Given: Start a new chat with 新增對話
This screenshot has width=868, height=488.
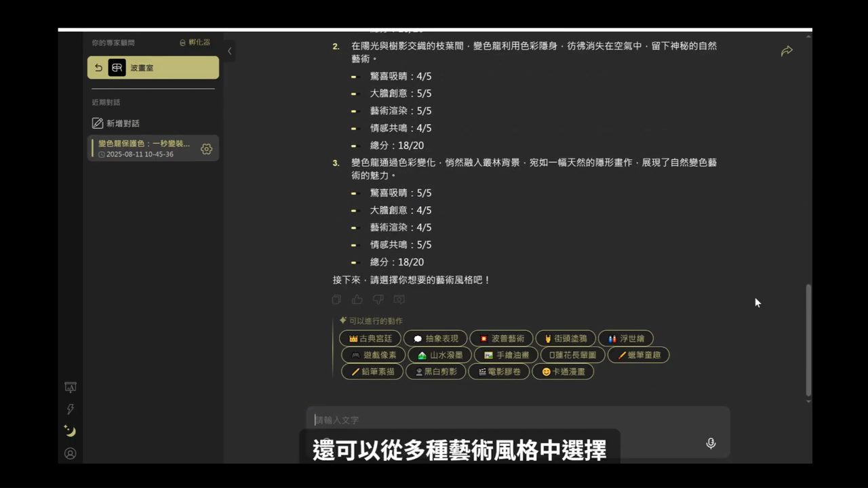Looking at the screenshot, I should coord(116,123).
